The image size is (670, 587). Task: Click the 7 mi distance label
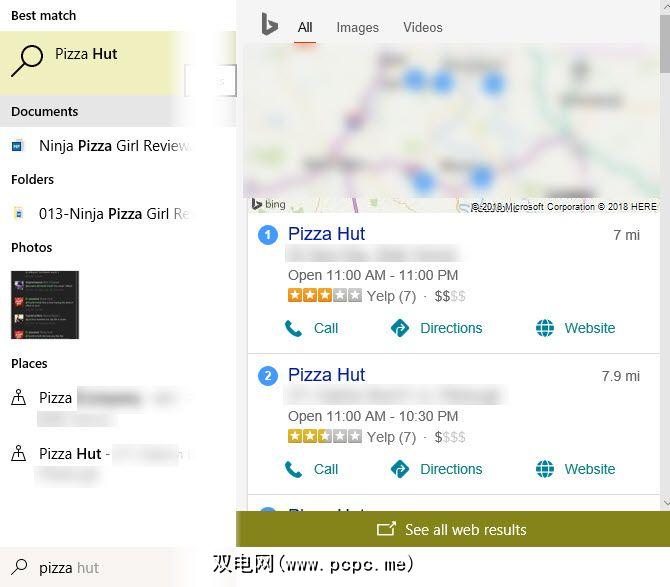(x=626, y=235)
